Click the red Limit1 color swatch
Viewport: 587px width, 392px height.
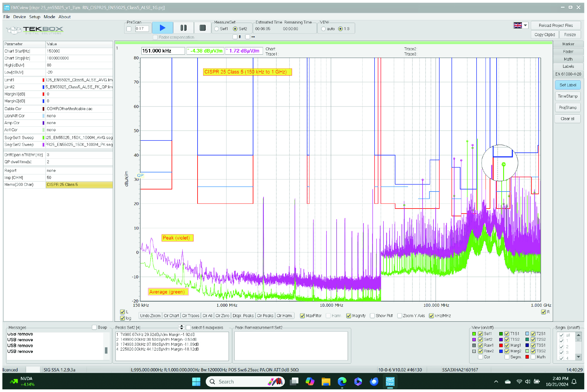[43, 80]
